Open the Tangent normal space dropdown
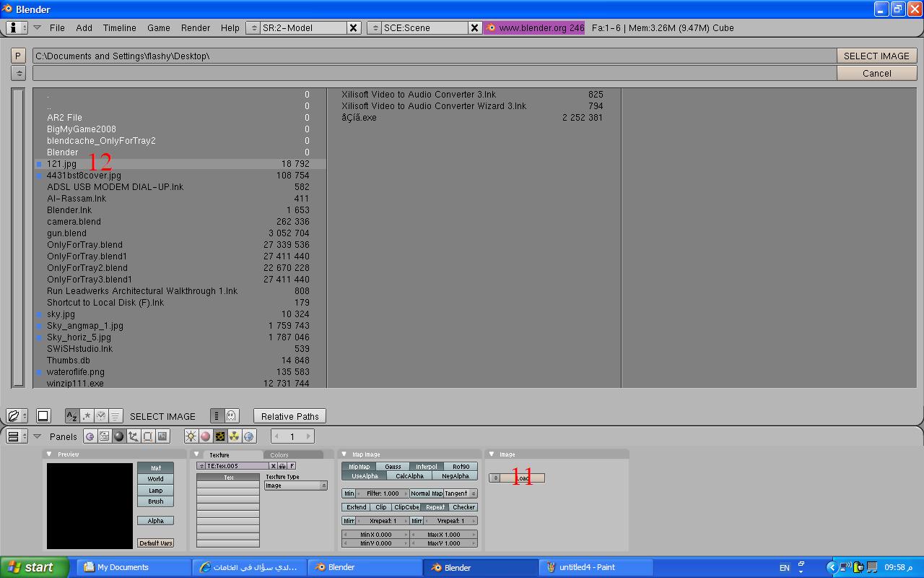 tap(461, 493)
